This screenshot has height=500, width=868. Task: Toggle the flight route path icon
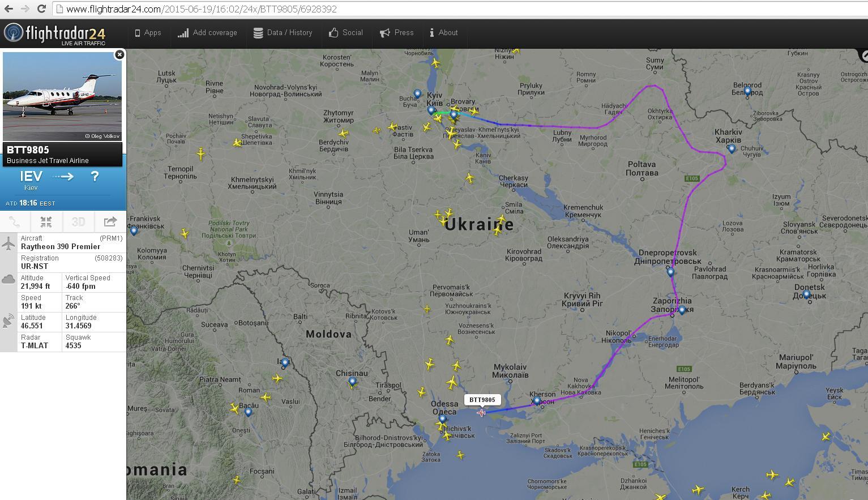15,222
